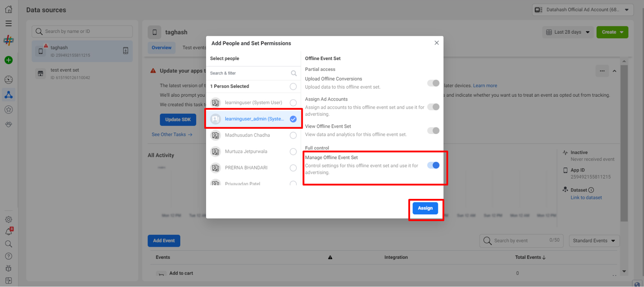644x287 pixels.
Task: Open the Learn more link
Action: point(485,86)
